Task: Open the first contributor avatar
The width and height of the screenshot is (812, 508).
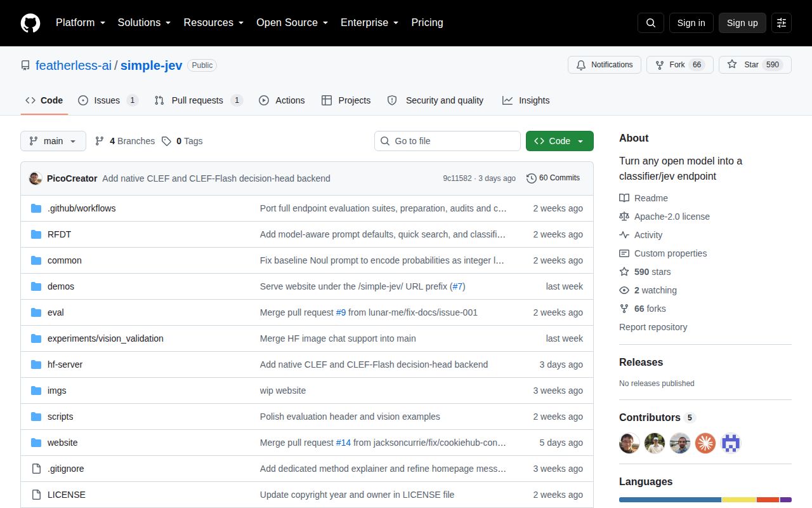Action: point(629,443)
